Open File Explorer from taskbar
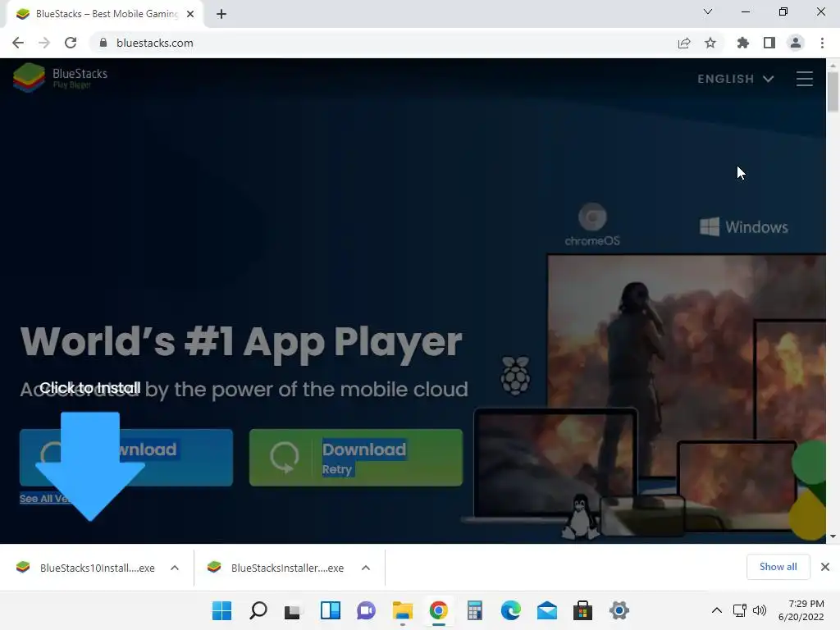Viewport: 840px width, 630px height. [x=402, y=610]
